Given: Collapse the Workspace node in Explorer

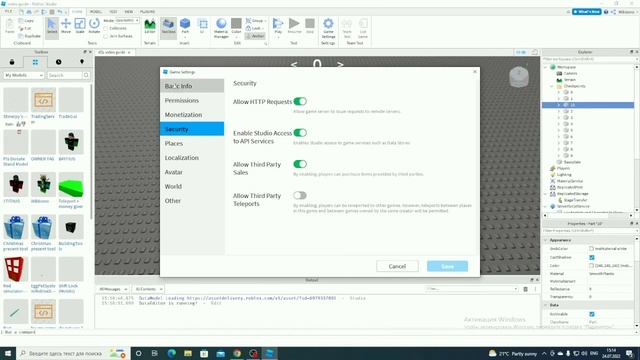Looking at the screenshot, I should [x=546, y=67].
